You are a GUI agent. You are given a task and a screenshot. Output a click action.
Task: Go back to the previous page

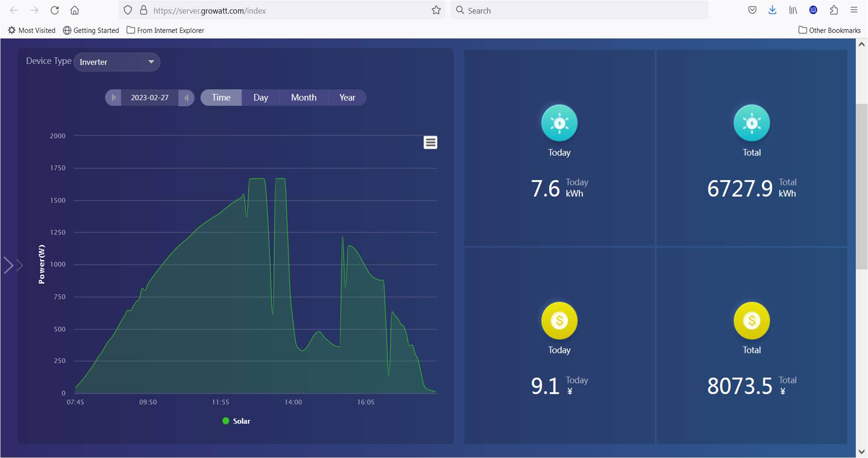click(14, 10)
